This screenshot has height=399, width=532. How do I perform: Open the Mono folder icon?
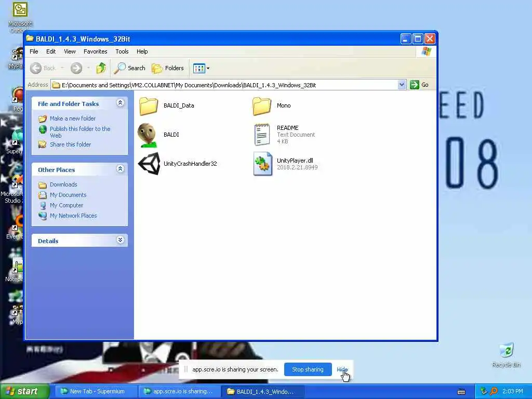(262, 106)
